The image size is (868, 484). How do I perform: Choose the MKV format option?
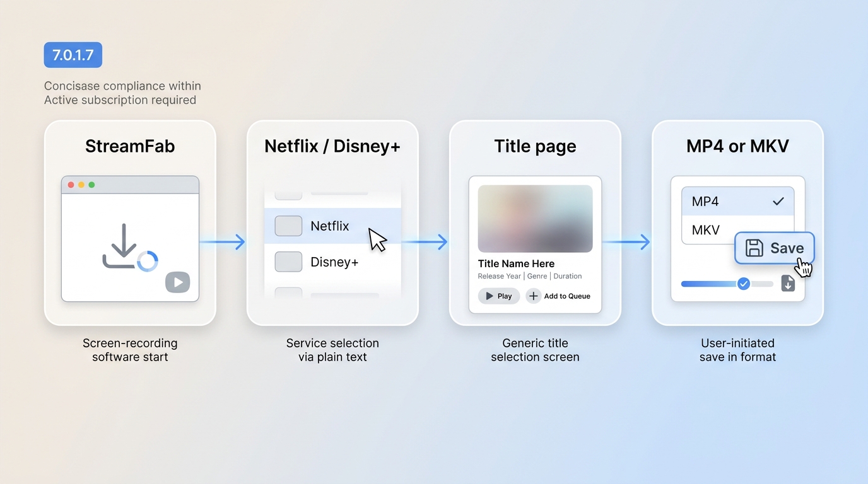point(708,230)
